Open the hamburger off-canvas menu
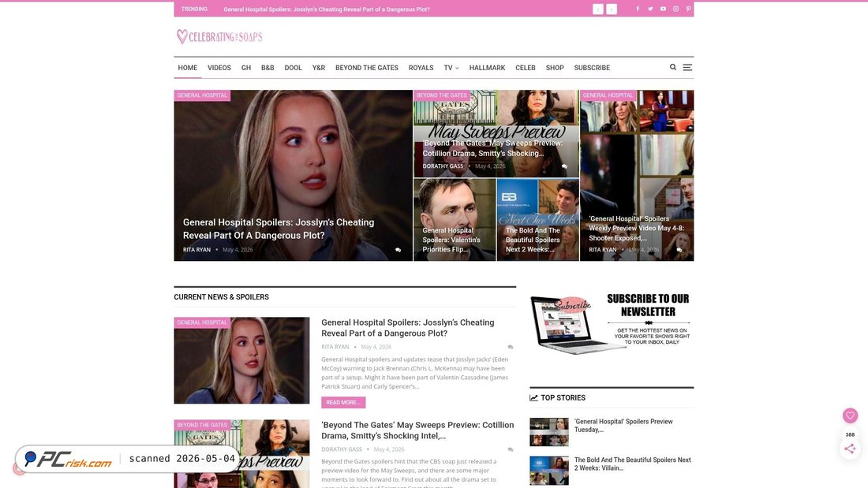This screenshot has height=488, width=868. click(x=687, y=67)
